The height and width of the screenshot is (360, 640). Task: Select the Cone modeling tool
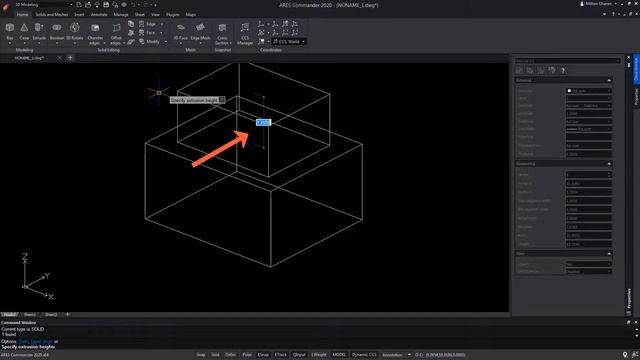pyautogui.click(x=24, y=31)
